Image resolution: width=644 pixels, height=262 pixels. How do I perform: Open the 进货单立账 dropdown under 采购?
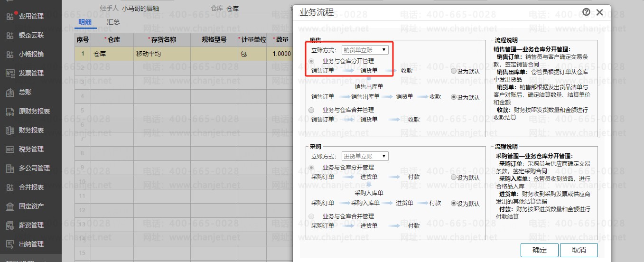coord(365,156)
